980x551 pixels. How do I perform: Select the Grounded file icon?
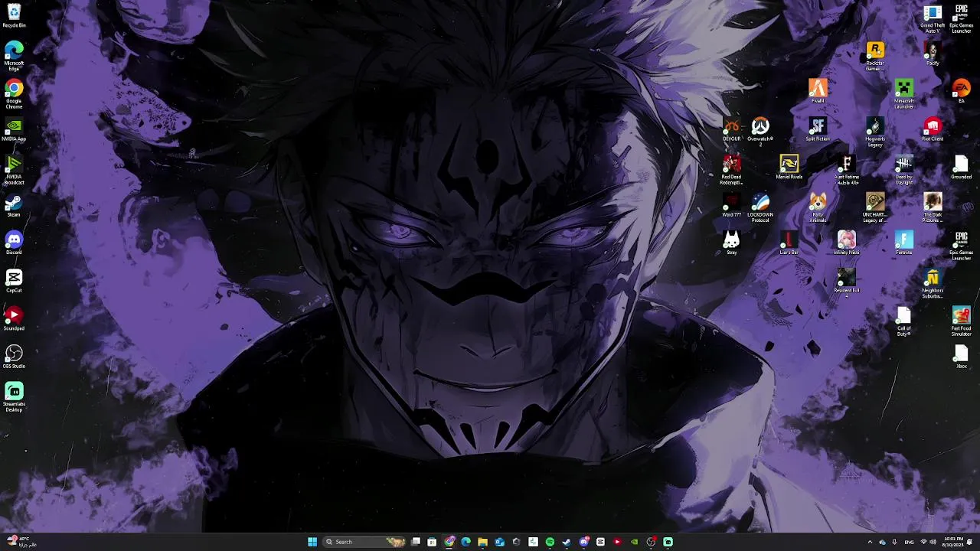(x=962, y=168)
